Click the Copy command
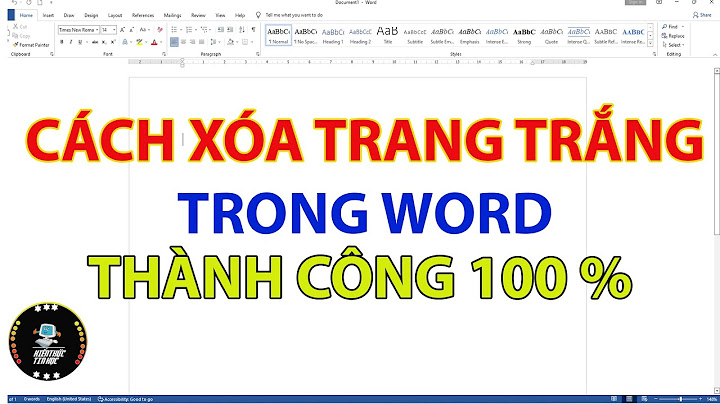 click(x=22, y=36)
